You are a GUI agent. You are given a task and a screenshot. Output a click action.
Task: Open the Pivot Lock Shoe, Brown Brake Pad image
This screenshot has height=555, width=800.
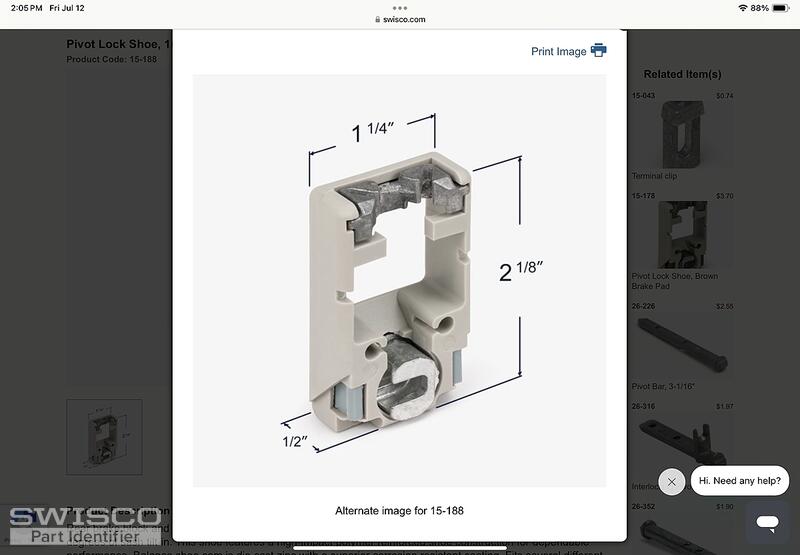coord(682,235)
